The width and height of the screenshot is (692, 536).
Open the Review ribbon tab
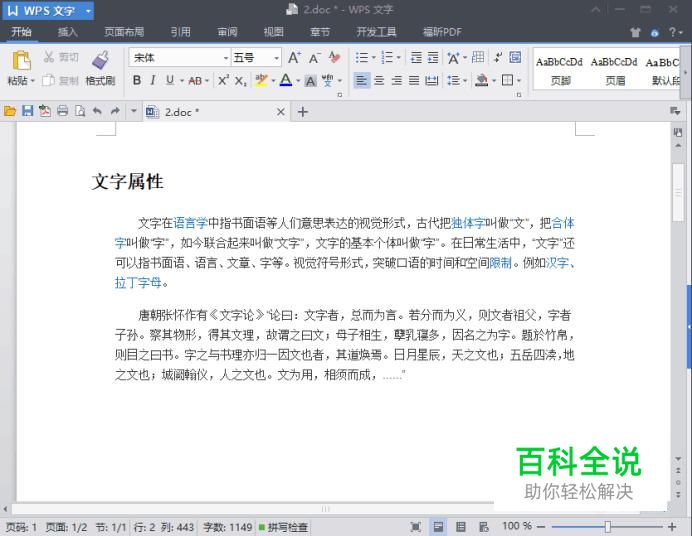227,32
